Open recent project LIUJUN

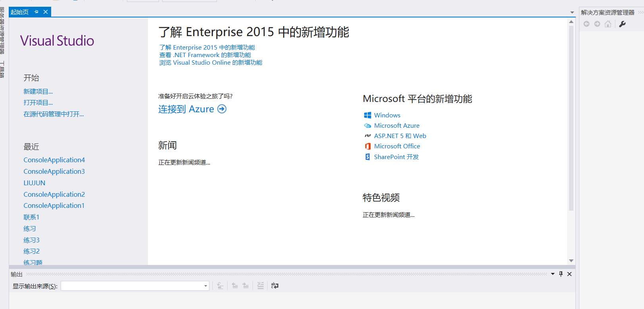[34, 183]
